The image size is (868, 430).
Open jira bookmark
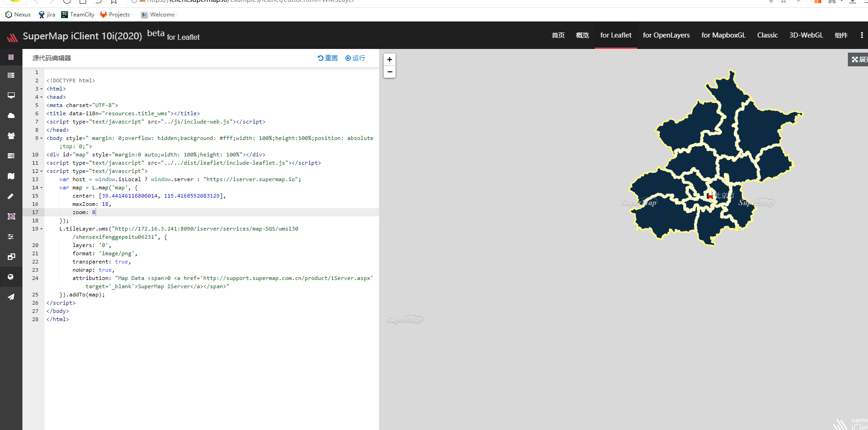coord(47,15)
